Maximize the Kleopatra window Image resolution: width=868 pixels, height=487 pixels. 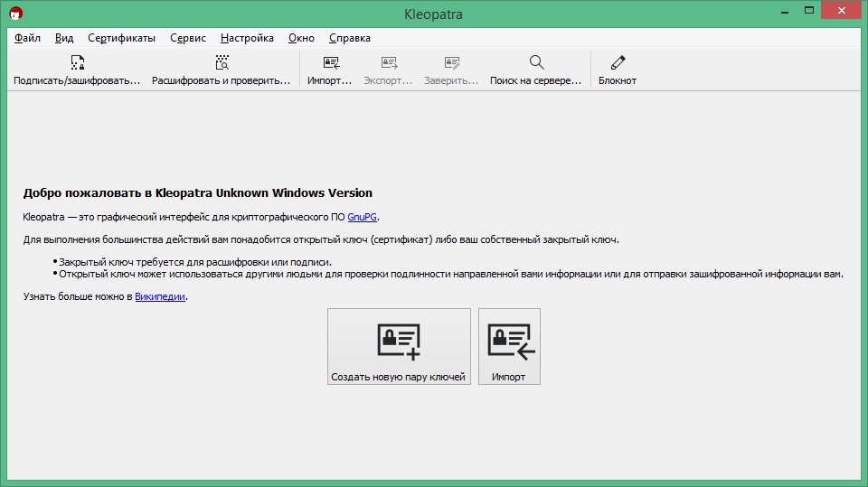(x=809, y=11)
